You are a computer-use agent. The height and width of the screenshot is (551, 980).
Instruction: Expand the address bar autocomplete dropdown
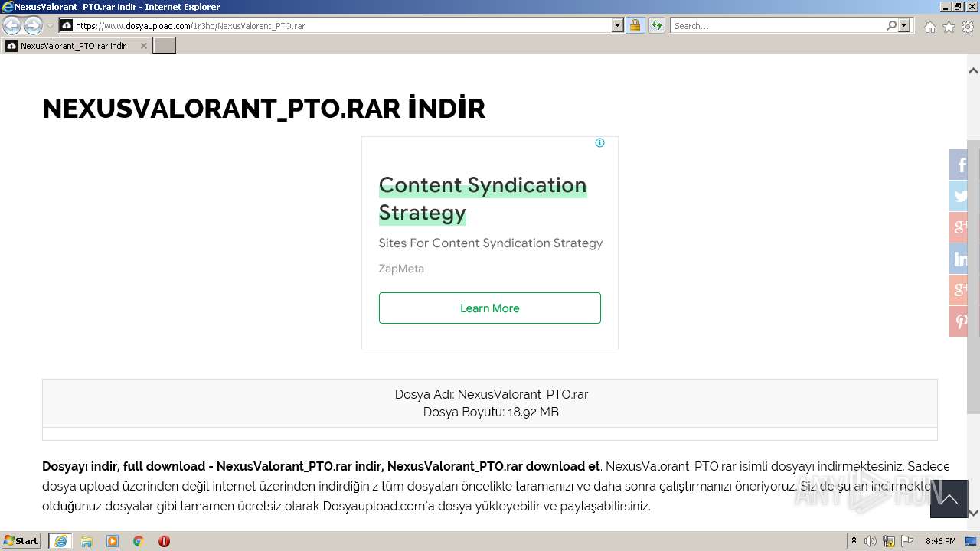click(x=618, y=25)
